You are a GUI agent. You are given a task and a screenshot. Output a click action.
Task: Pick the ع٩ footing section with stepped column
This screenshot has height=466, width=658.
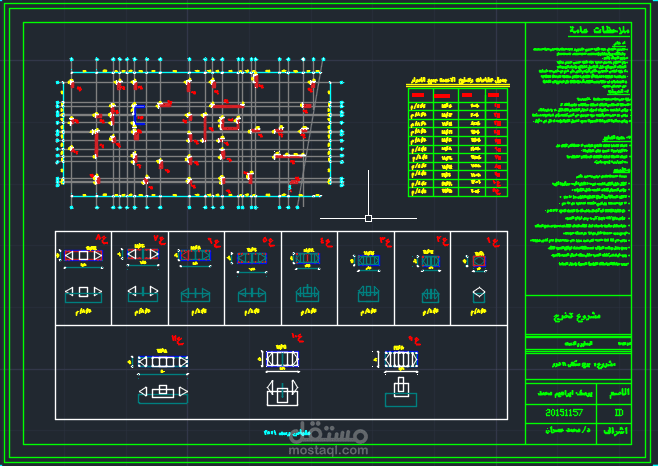point(401,392)
